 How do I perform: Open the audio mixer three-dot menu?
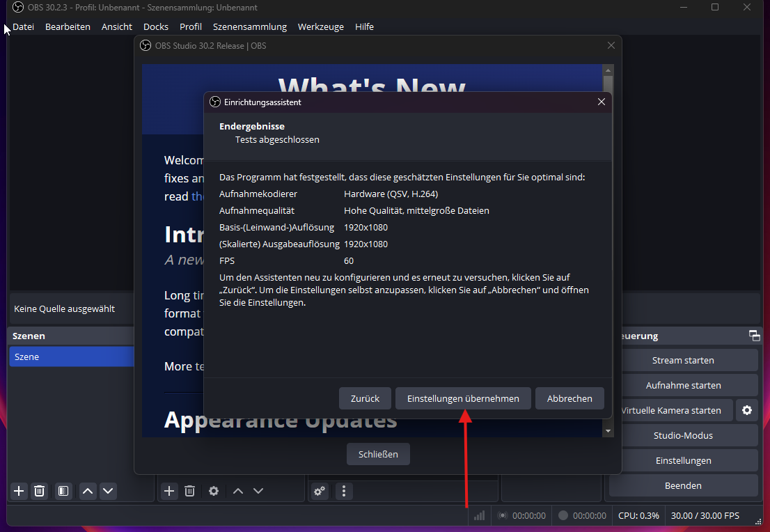tap(344, 491)
